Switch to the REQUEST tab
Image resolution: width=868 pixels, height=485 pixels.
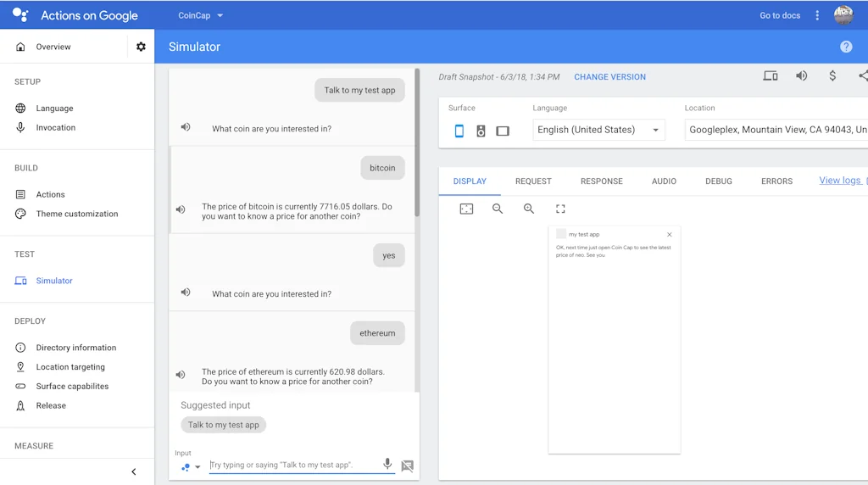tap(533, 181)
